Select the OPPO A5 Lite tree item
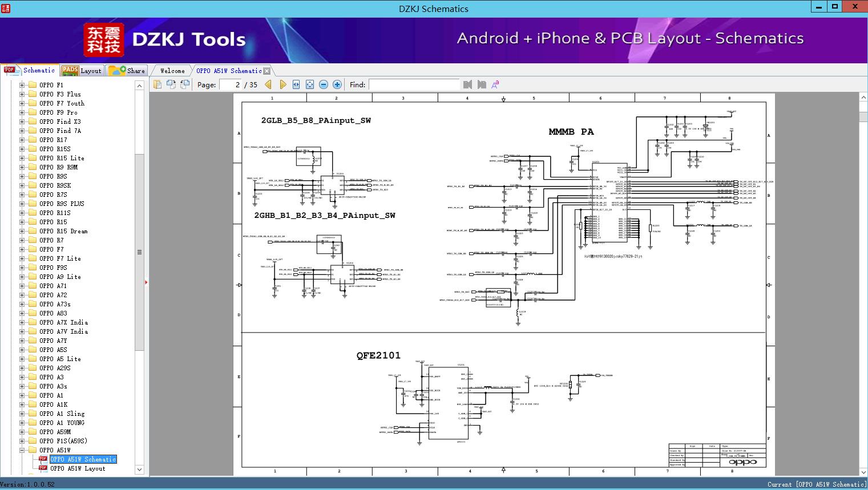 (60, 359)
